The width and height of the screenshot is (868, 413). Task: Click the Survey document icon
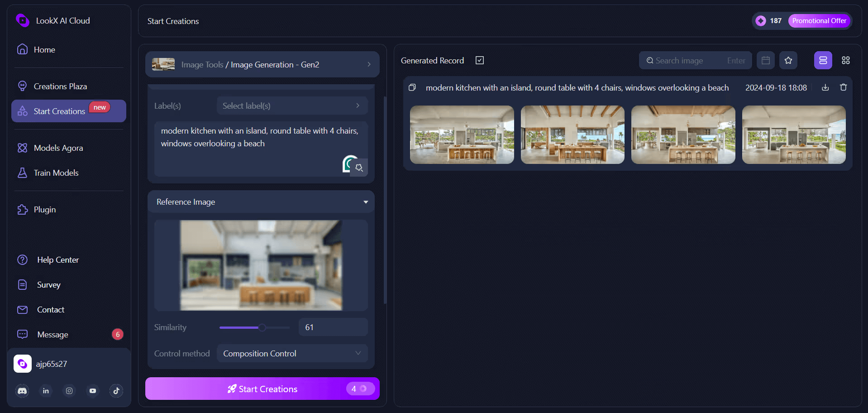click(x=22, y=284)
